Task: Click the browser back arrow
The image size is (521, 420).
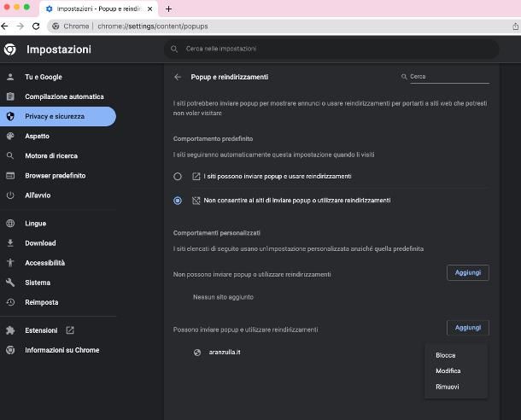Action: point(4,26)
